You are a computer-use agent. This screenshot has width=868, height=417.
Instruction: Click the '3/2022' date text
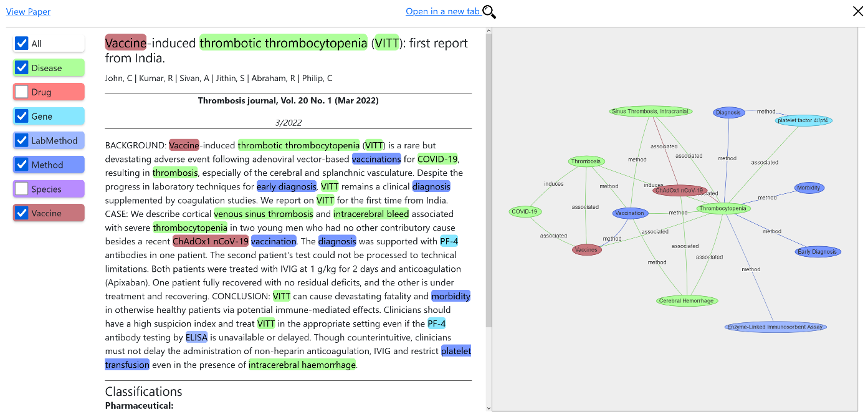pos(289,123)
